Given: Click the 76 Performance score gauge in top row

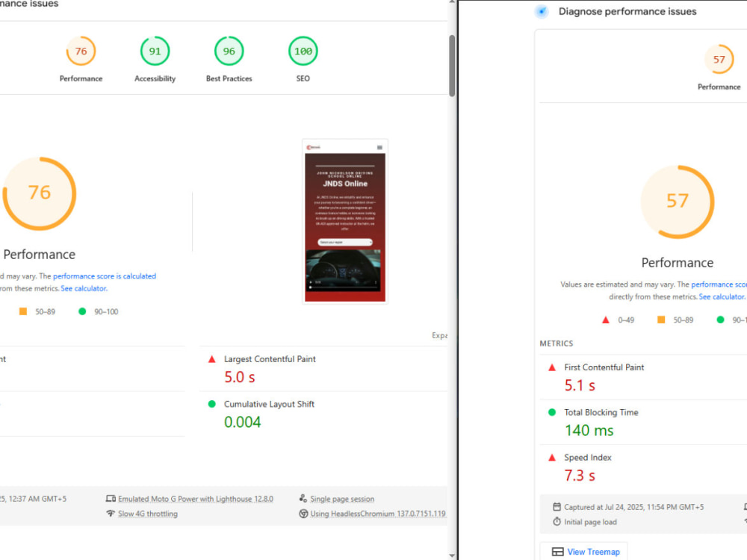Looking at the screenshot, I should pyautogui.click(x=81, y=51).
